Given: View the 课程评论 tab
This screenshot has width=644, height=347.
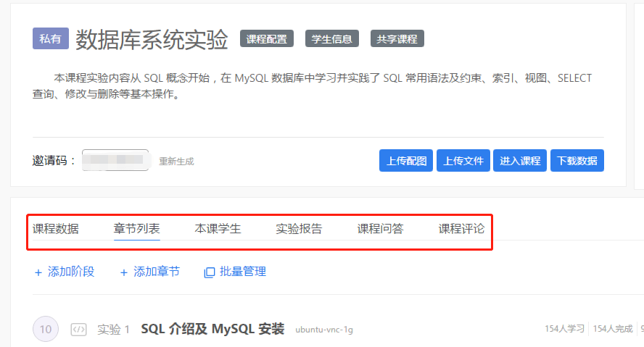Looking at the screenshot, I should pyautogui.click(x=461, y=229).
